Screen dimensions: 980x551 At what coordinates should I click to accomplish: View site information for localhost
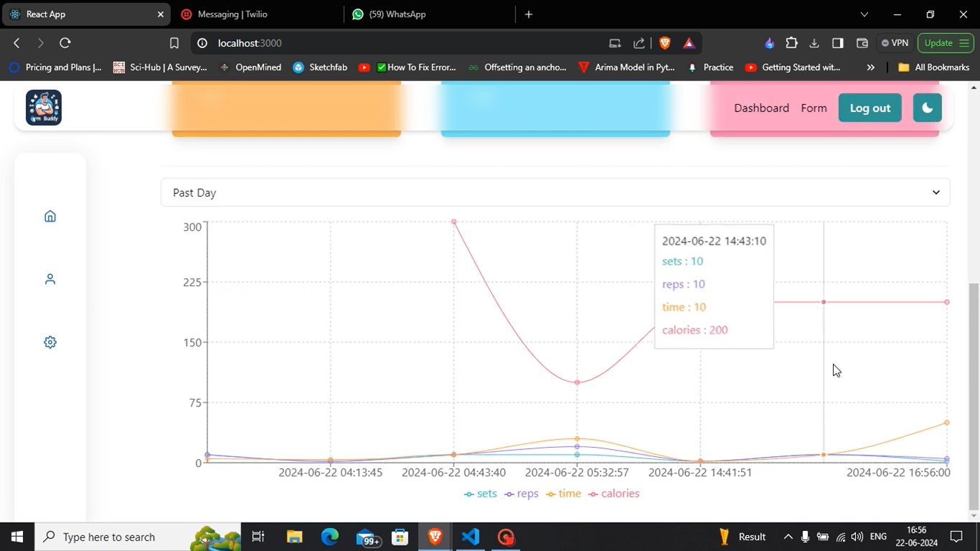tap(202, 43)
